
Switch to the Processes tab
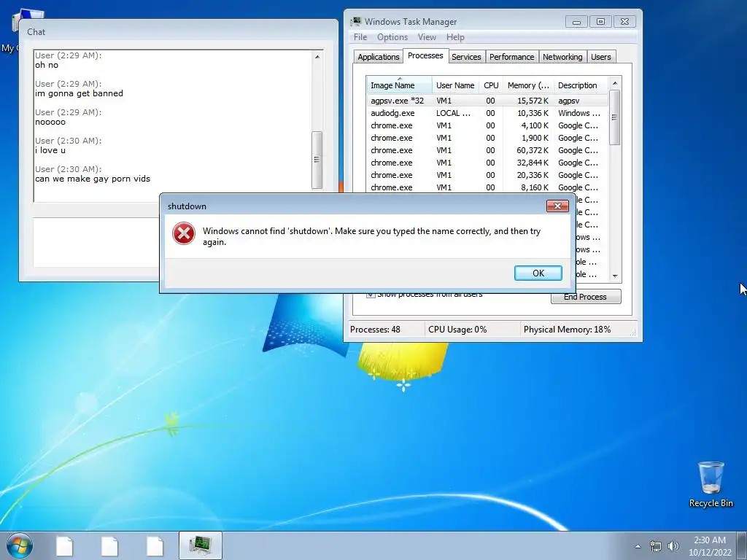click(x=425, y=55)
